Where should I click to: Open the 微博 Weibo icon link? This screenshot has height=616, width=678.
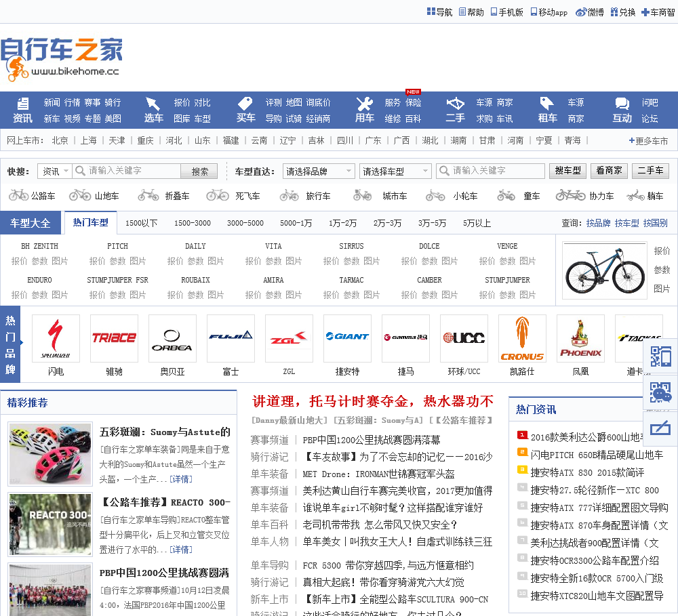point(589,12)
